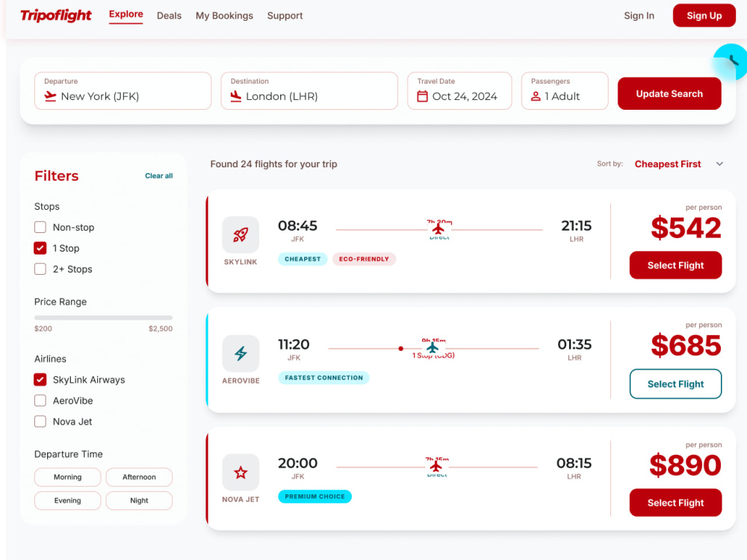Click the Nova Jet star logo
Viewport: 747px width, 560px height.
(241, 472)
